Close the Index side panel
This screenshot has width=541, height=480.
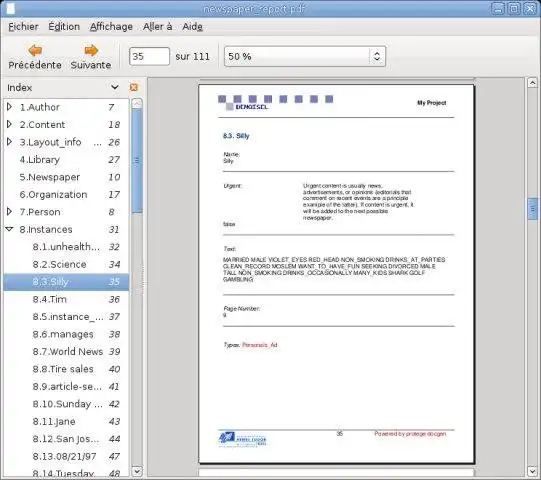point(134,87)
